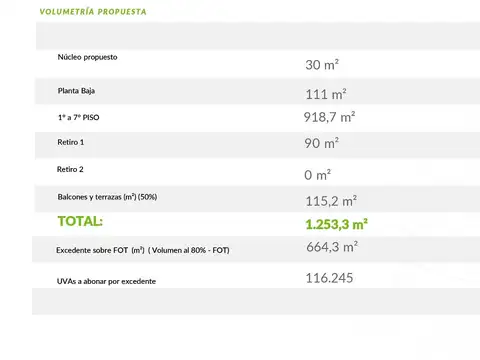Click the '90 m²' value
The image size is (480, 360).
(322, 143)
